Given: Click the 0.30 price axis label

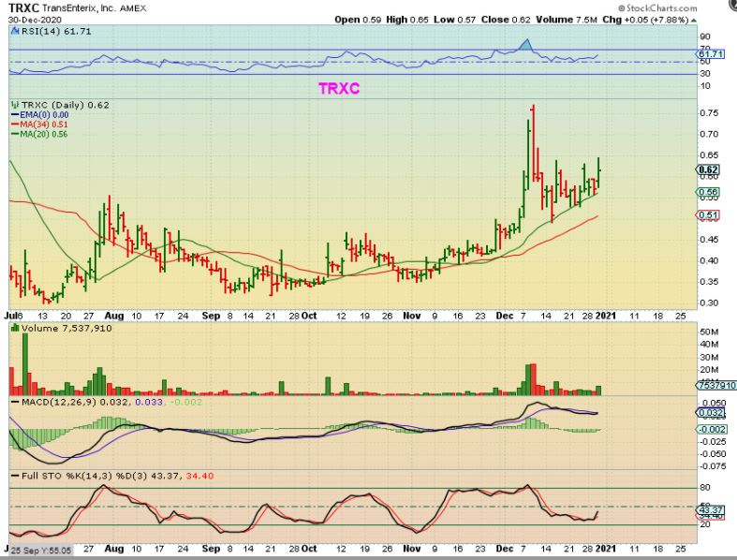Looking at the screenshot, I should tap(709, 302).
